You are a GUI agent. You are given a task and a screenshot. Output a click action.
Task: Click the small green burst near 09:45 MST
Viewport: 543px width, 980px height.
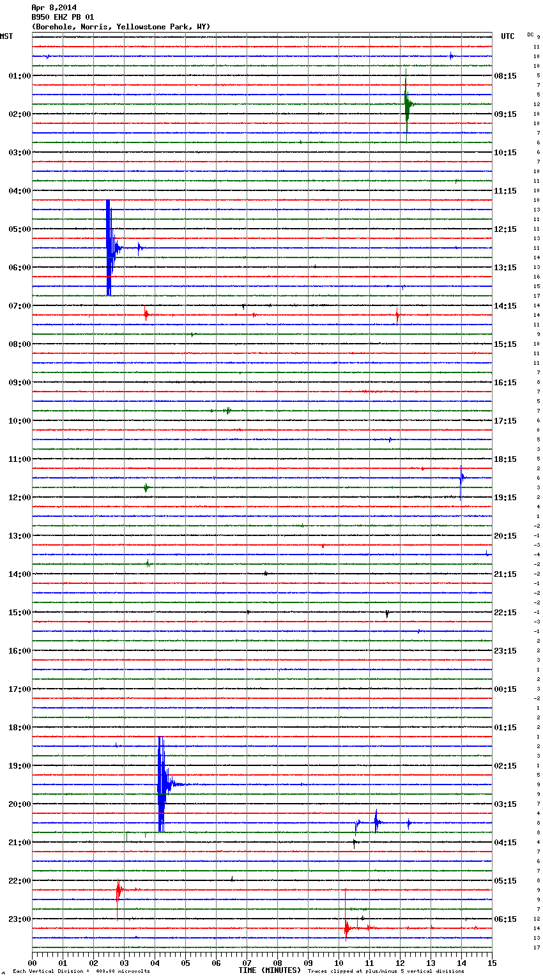(x=227, y=410)
